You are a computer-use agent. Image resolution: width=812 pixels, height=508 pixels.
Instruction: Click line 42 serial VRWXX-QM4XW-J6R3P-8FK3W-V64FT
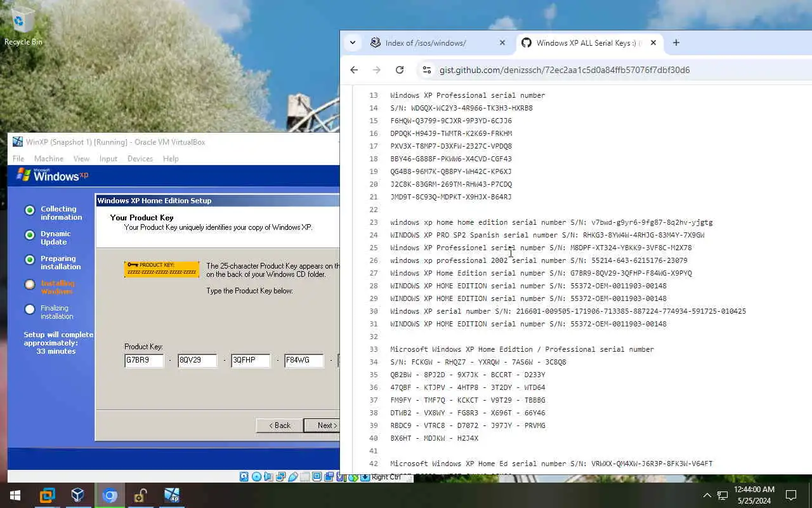coord(652,464)
